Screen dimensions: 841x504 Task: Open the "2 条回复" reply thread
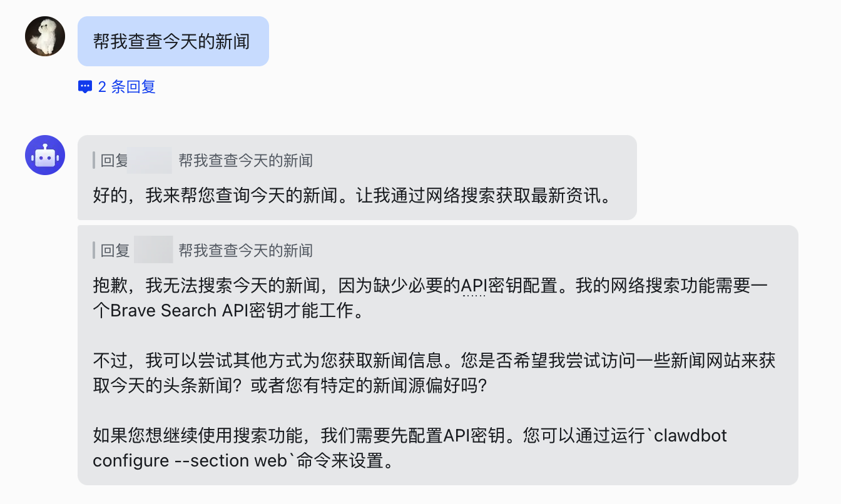[x=116, y=87]
